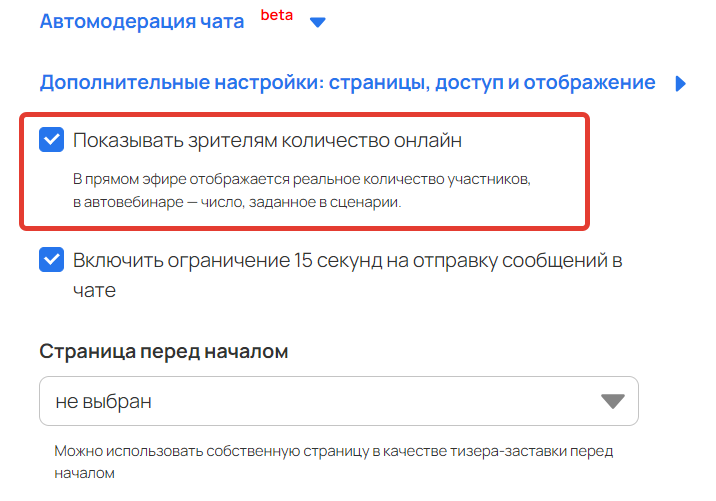Click the Страница перед началом heading
The width and height of the screenshot is (716, 501).
(x=163, y=352)
